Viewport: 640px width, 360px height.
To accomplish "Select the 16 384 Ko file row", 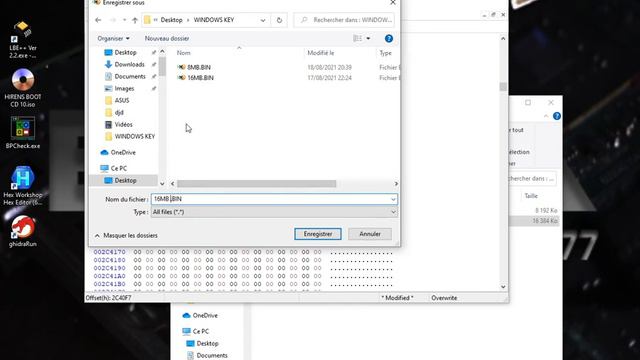I will click(534, 221).
